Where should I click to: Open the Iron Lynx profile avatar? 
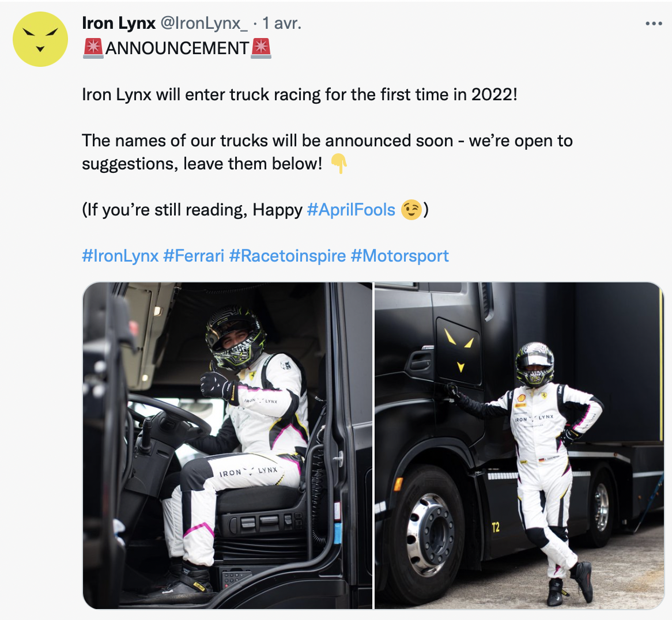[x=40, y=39]
